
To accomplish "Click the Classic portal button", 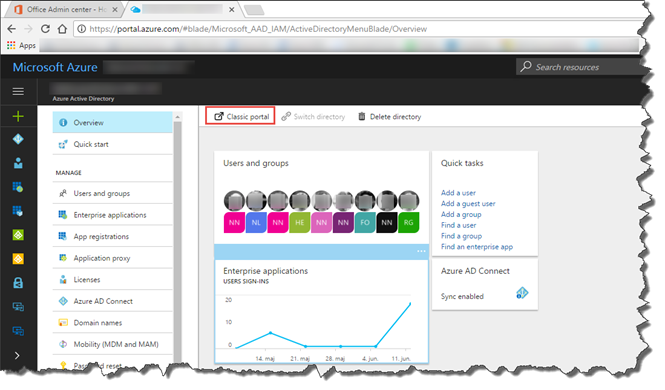I will pos(240,116).
